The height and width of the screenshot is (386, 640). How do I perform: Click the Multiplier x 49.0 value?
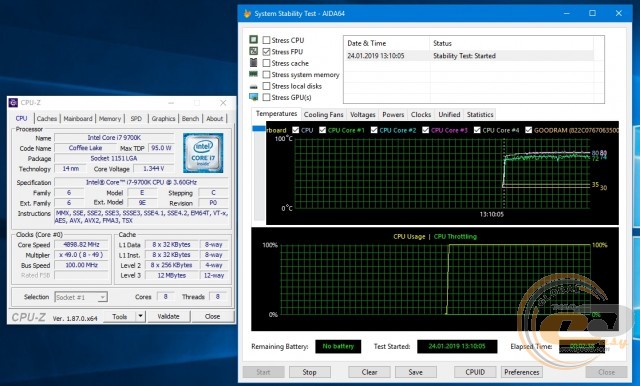(82, 255)
